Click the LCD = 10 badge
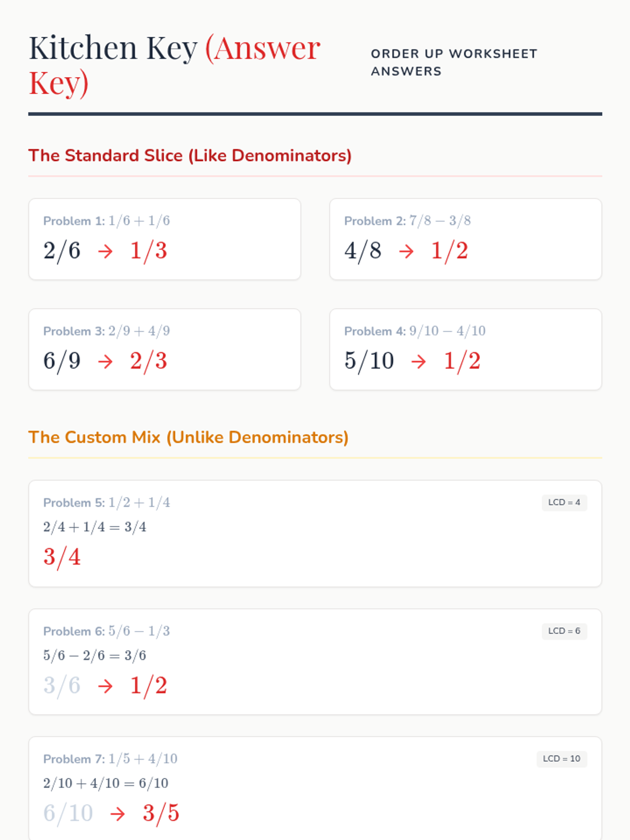Image resolution: width=630 pixels, height=840 pixels. [x=561, y=759]
